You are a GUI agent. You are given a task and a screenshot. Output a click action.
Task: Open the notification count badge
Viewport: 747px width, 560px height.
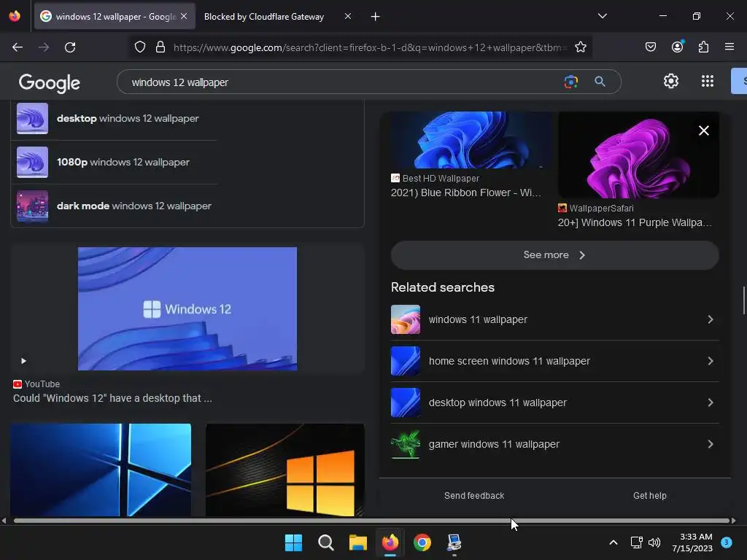[x=727, y=542]
